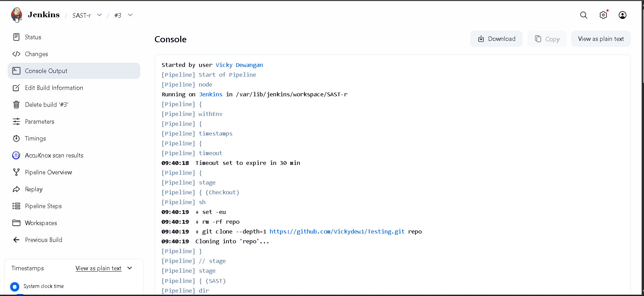Click the SAST-r breadcrumb link

pyautogui.click(x=82, y=15)
